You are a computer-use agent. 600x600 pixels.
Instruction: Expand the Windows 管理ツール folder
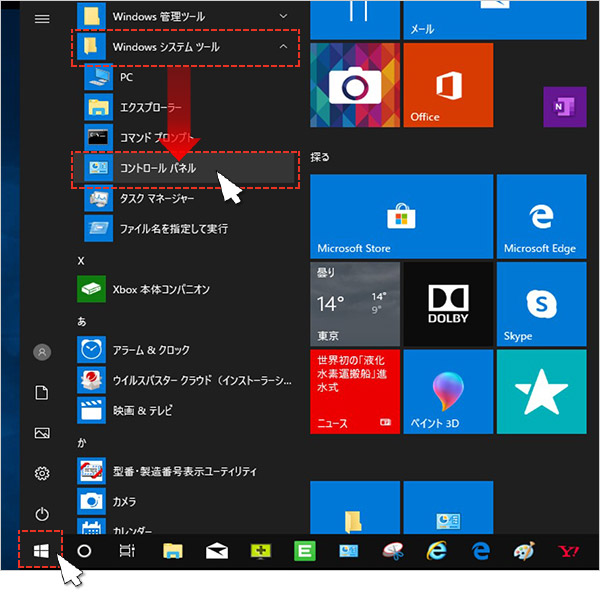tap(185, 16)
